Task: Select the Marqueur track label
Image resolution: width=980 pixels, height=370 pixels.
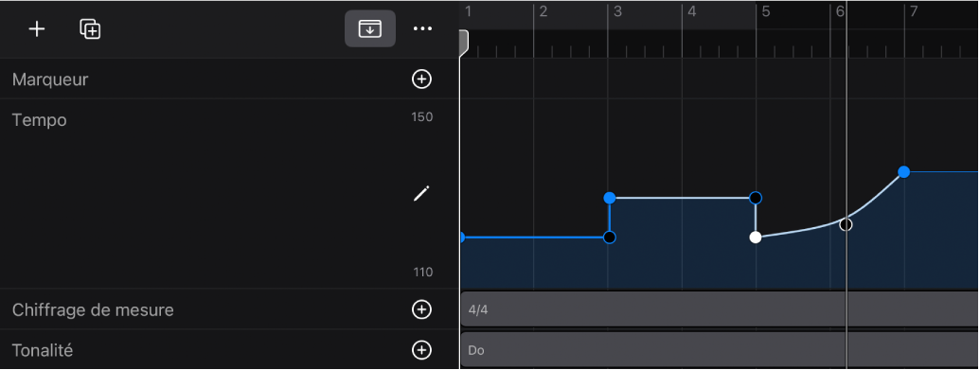Action: click(x=50, y=79)
